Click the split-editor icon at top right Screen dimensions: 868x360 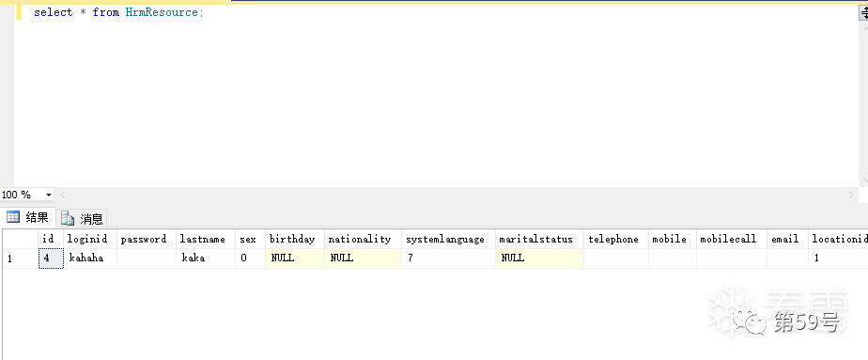(863, 12)
